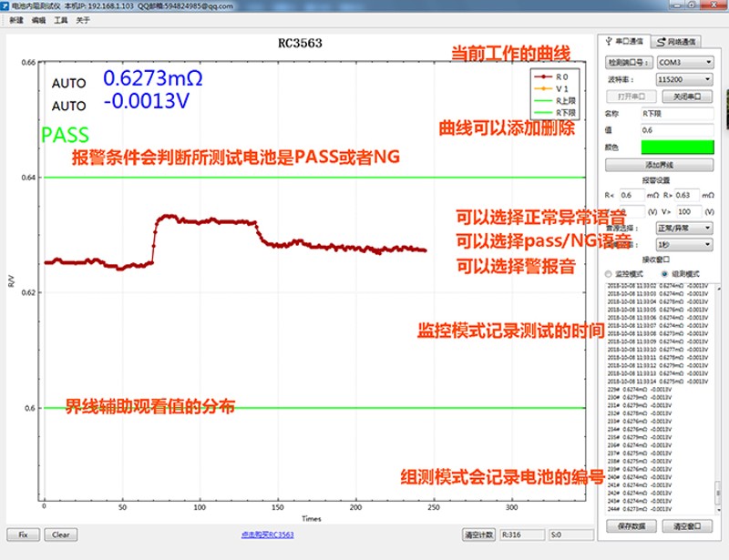This screenshot has height=560, width=729.
Task: Click the Fix button
Action: (x=24, y=535)
